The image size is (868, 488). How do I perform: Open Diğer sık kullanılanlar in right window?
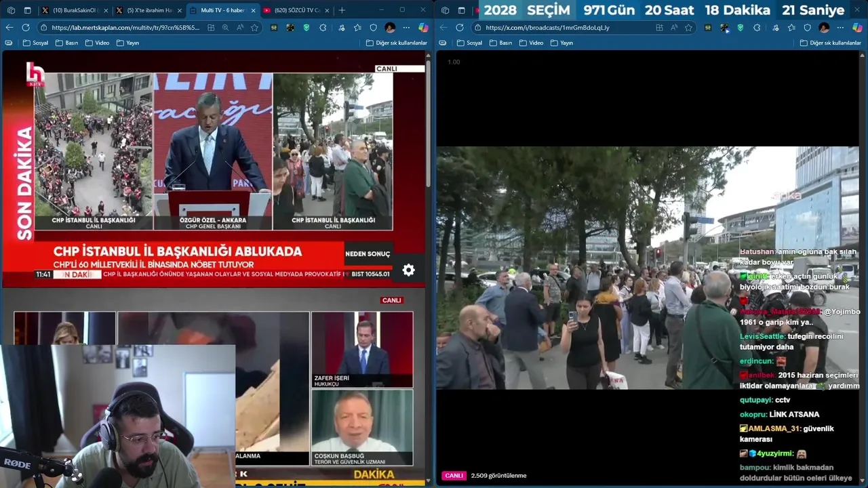pos(831,43)
